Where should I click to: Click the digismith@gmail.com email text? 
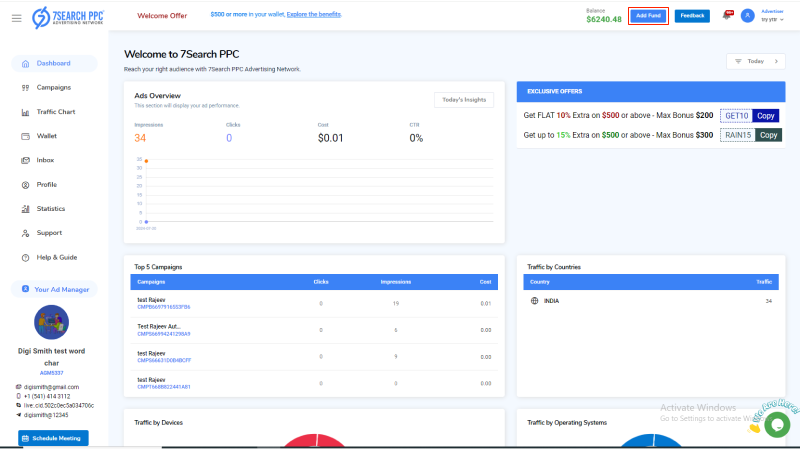pos(52,387)
